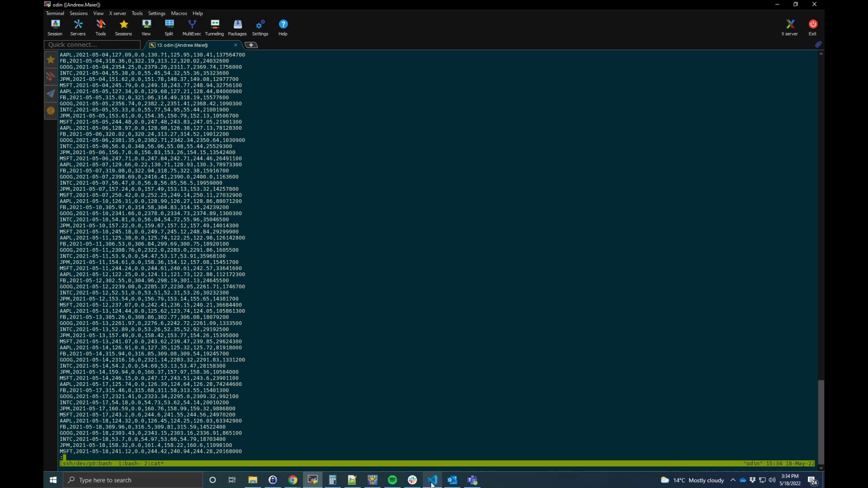
Task: Expand the system tray hidden icons chevron
Action: pos(733,480)
